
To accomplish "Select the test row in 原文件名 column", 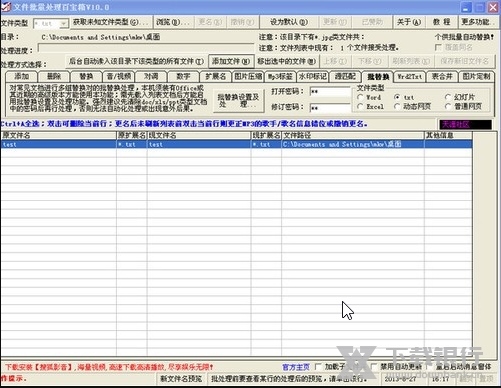I will point(58,144).
